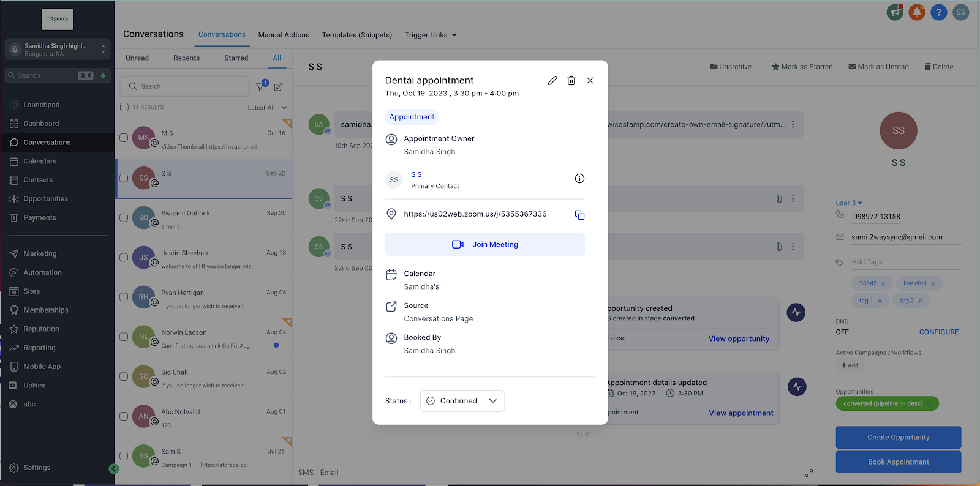980x486 pixels.
Task: Click the View opportunity link
Action: [739, 338]
